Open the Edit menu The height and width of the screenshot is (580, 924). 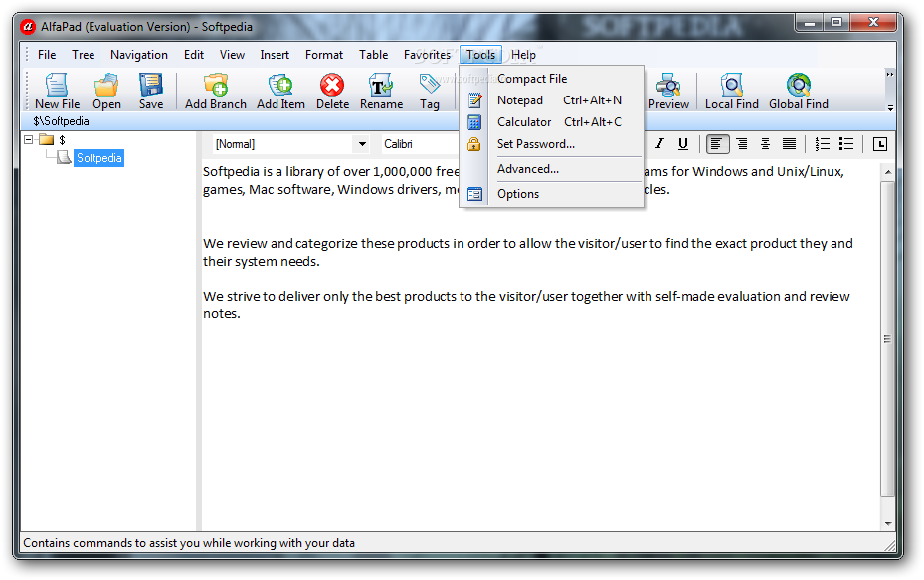click(x=194, y=55)
